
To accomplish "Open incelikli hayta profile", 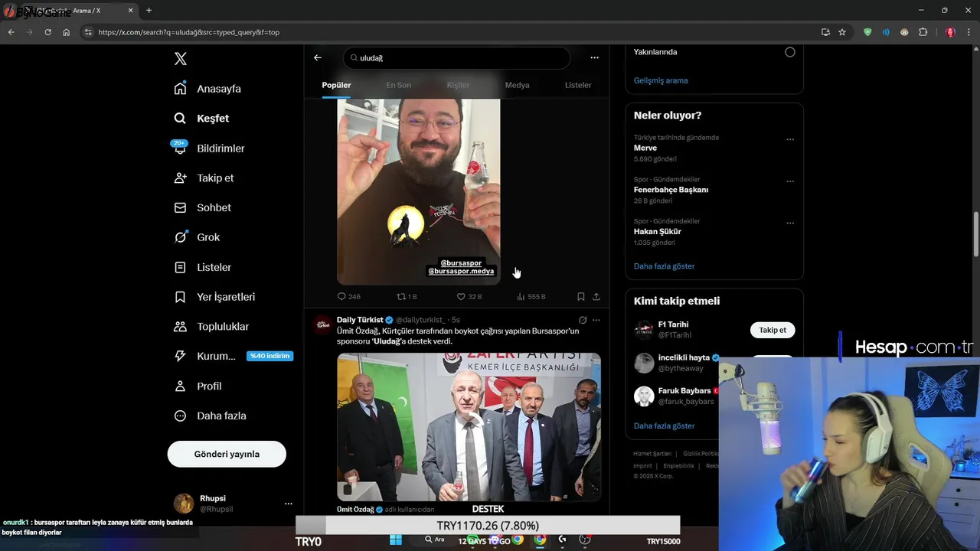I will pyautogui.click(x=684, y=357).
